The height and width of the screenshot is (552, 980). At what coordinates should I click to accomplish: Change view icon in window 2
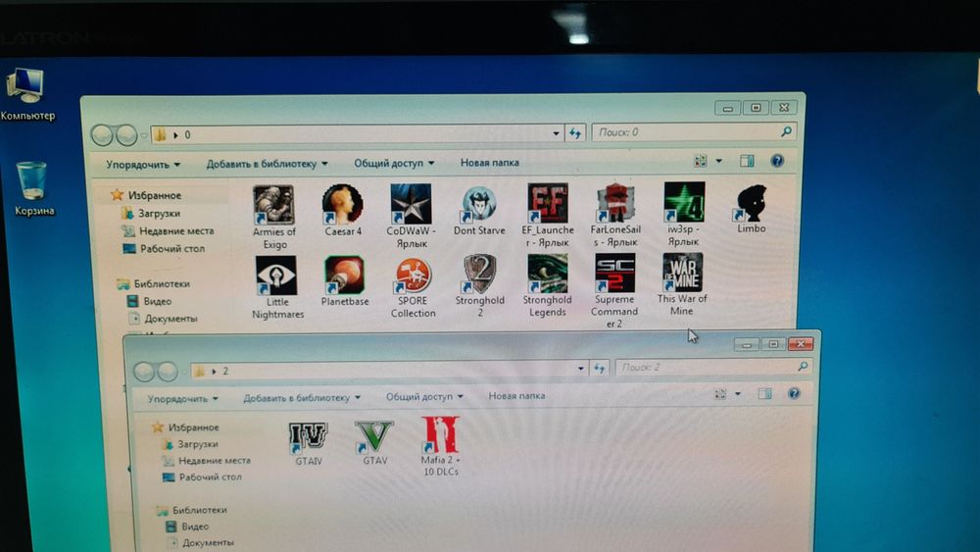tap(720, 394)
